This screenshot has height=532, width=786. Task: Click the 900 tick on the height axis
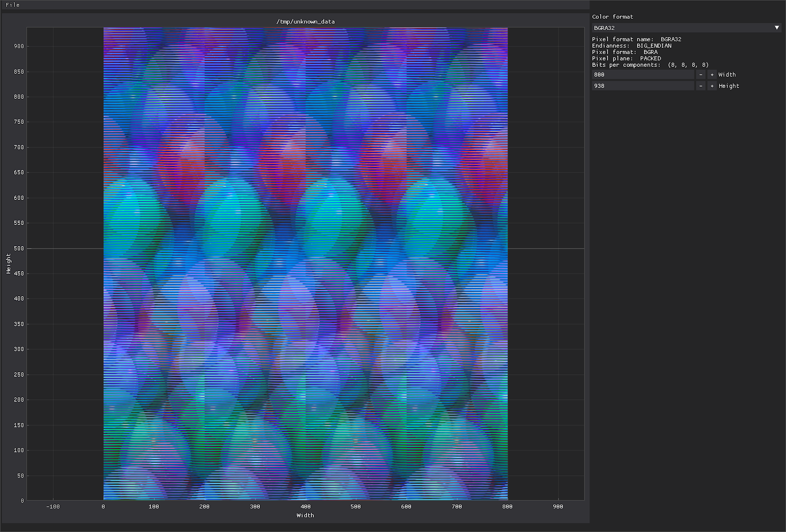[19, 46]
